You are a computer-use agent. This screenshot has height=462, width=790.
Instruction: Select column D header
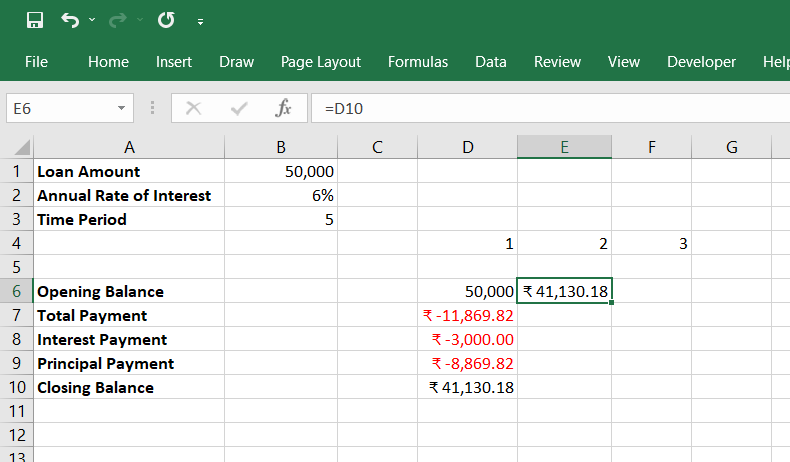click(467, 148)
